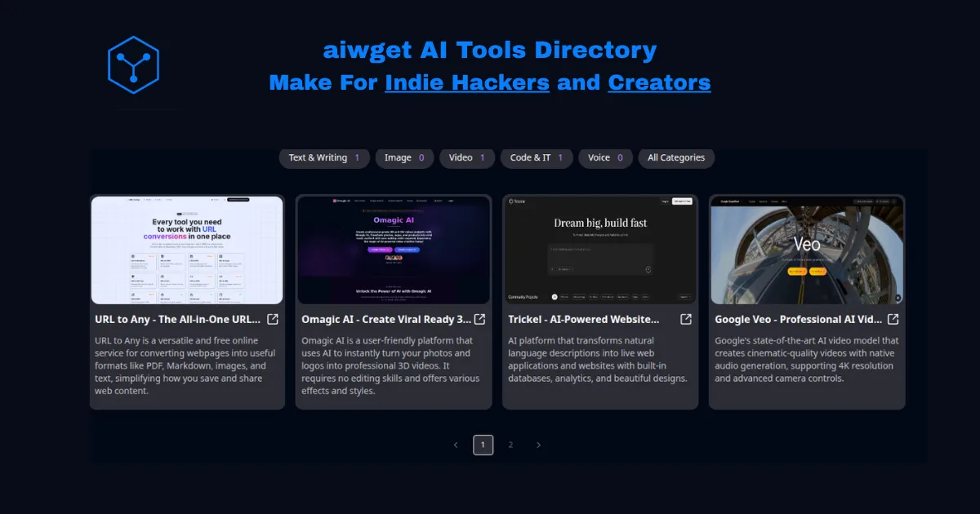Filter by Text & Writing category
The height and width of the screenshot is (514, 980).
coord(324,157)
